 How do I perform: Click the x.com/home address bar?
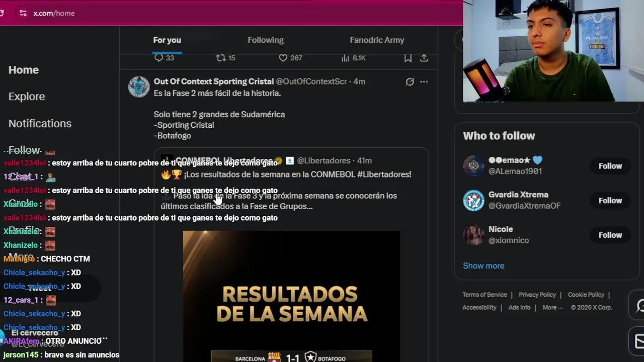(54, 13)
